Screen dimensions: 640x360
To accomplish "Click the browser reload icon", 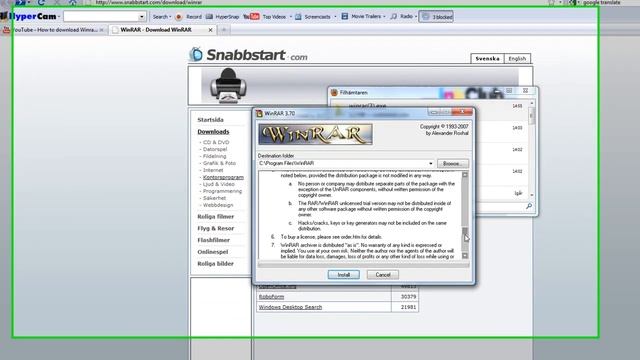I will (x=41, y=2).
